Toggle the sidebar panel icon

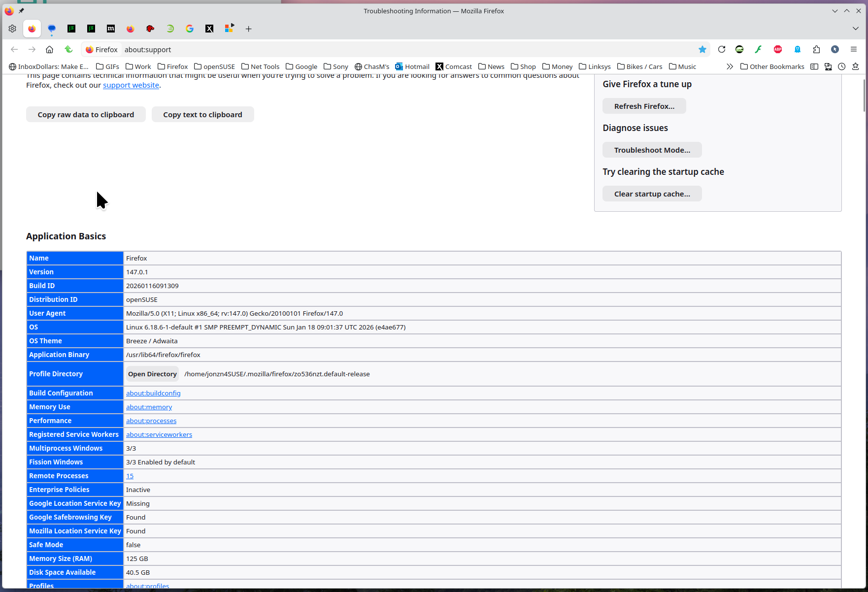[x=814, y=66]
